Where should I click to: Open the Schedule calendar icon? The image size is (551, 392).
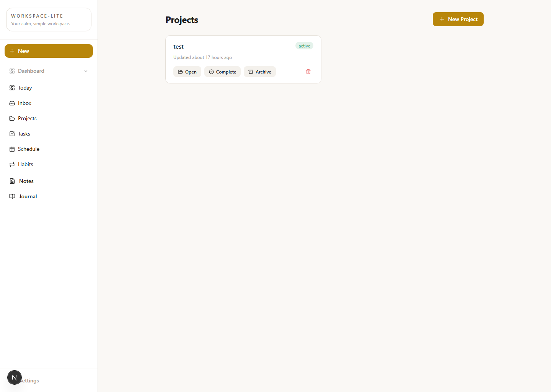click(x=12, y=149)
